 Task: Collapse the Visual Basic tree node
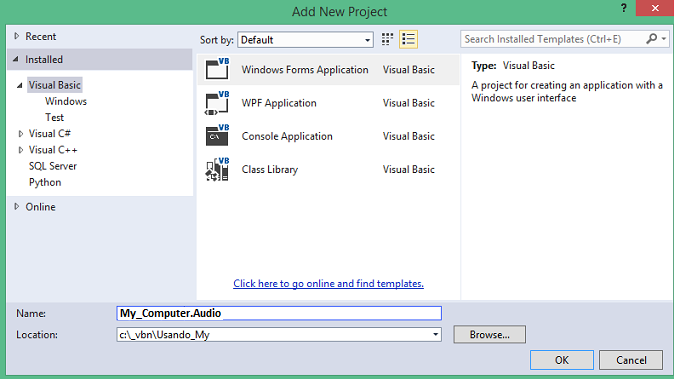[x=20, y=86]
